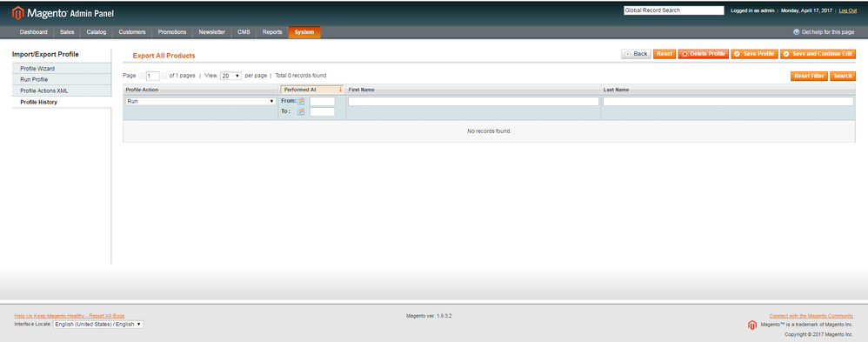
Task: Click the Magento logo icon in header
Action: 17,13
